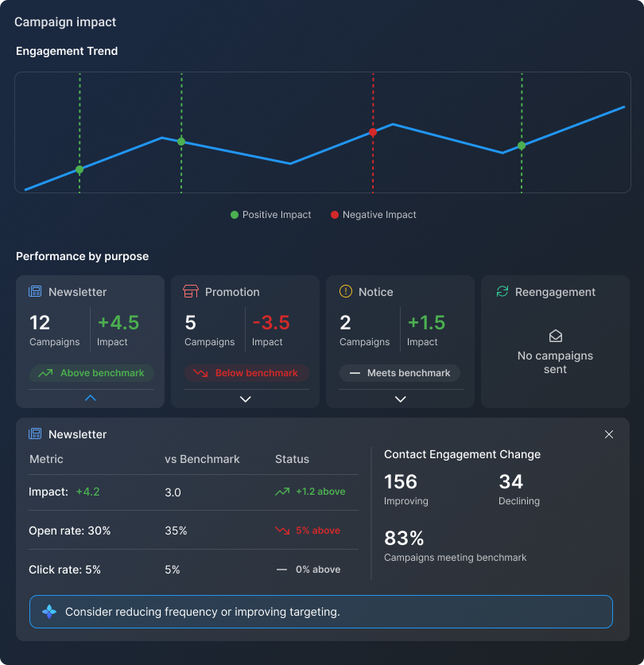Click the Newsletter card's newspaper icon

pos(35,292)
